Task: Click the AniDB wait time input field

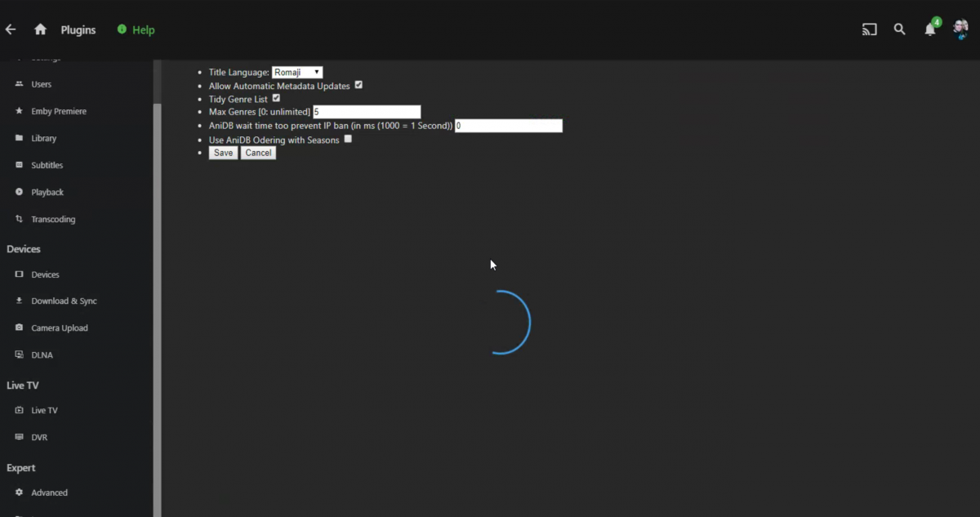Action: 508,126
